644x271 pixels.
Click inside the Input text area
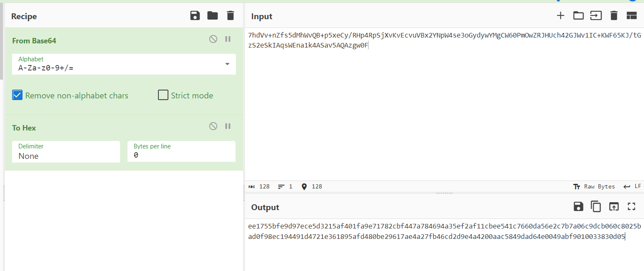[x=444, y=104]
